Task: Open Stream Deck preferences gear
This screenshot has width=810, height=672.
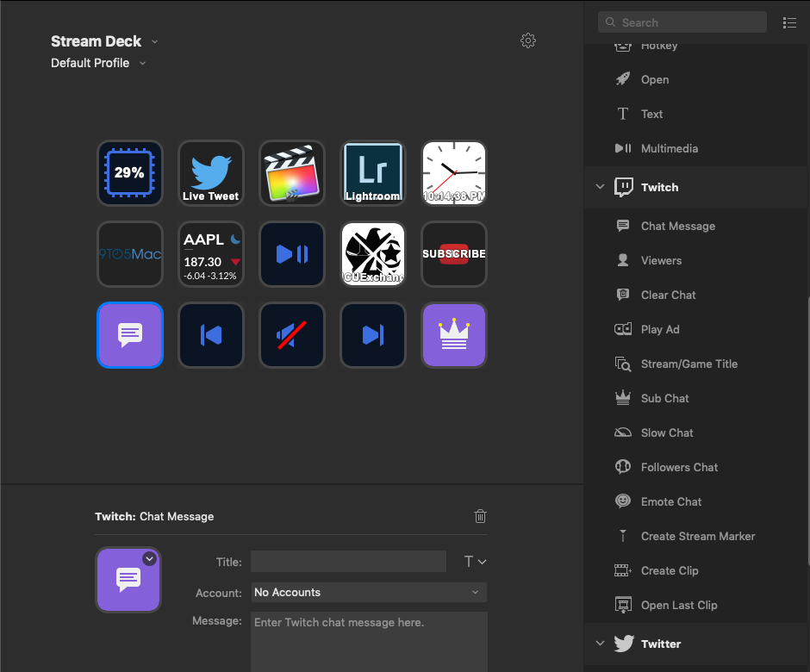Action: [528, 40]
